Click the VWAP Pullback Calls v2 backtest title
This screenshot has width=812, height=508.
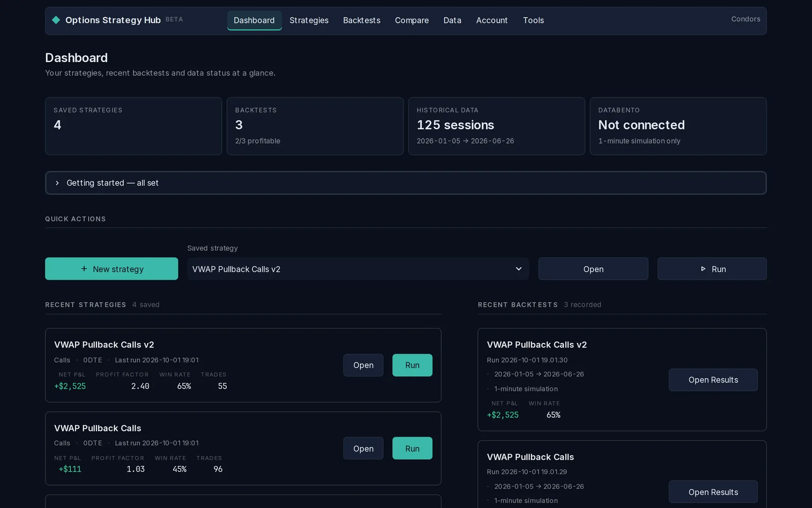coord(537,344)
